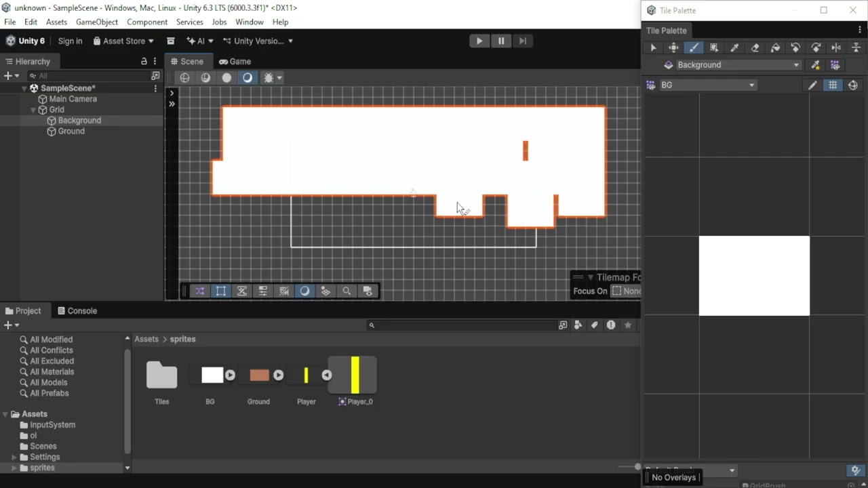Open the Unity Version Control dropdown
The image size is (868, 488).
click(x=258, y=41)
